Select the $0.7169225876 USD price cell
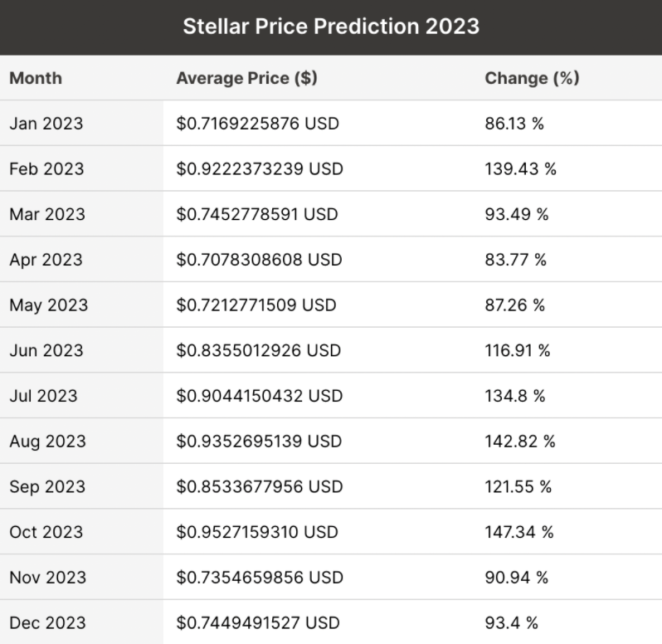Screen dimensions: 662x644 258,124
